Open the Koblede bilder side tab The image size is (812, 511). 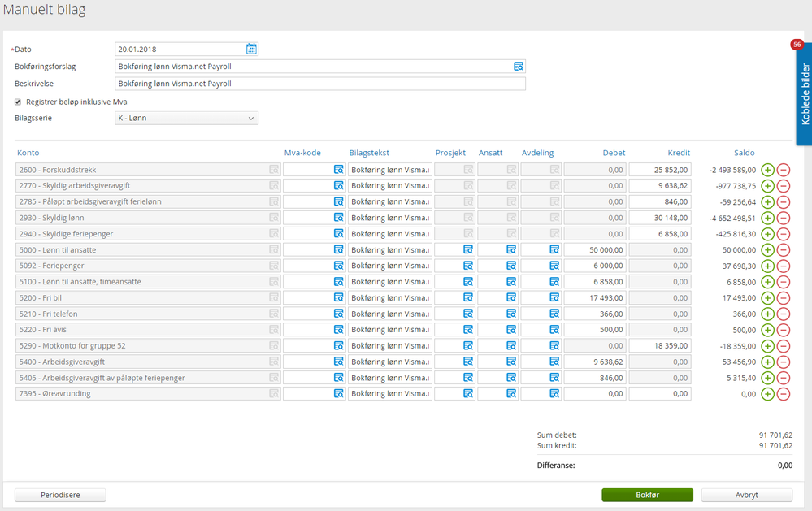[x=804, y=93]
